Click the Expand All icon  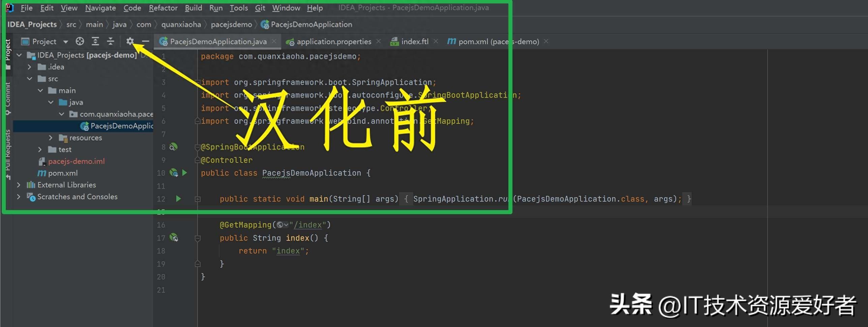95,41
